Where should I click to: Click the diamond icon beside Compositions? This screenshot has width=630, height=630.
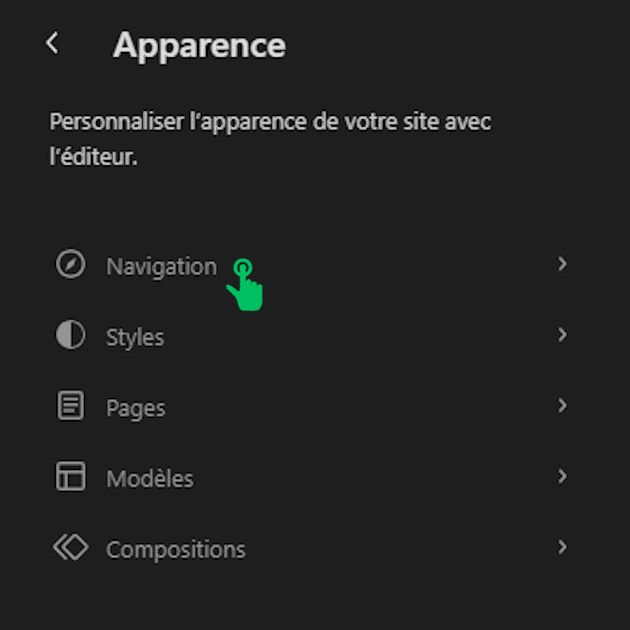[x=70, y=548]
